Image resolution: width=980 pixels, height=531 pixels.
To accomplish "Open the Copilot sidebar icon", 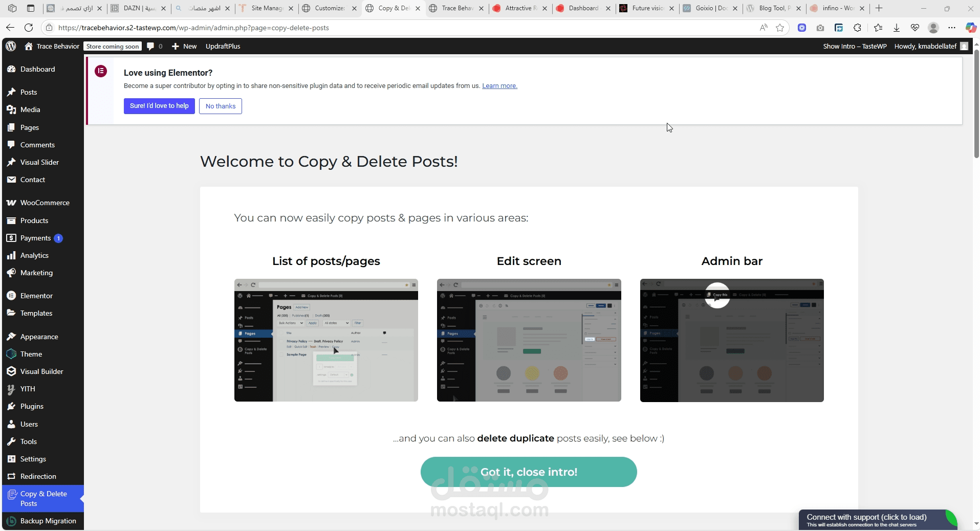I will click(970, 28).
